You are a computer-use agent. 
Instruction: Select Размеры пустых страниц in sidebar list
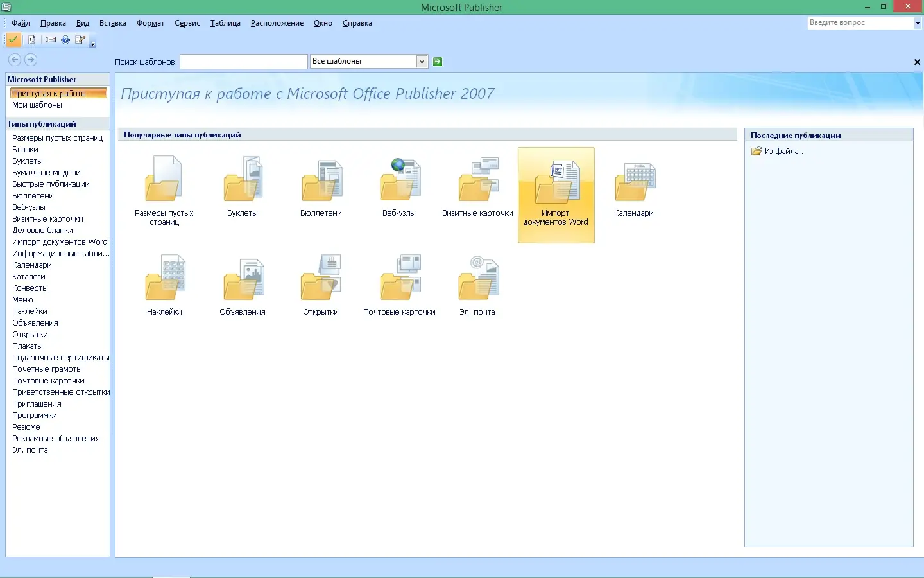(x=58, y=138)
